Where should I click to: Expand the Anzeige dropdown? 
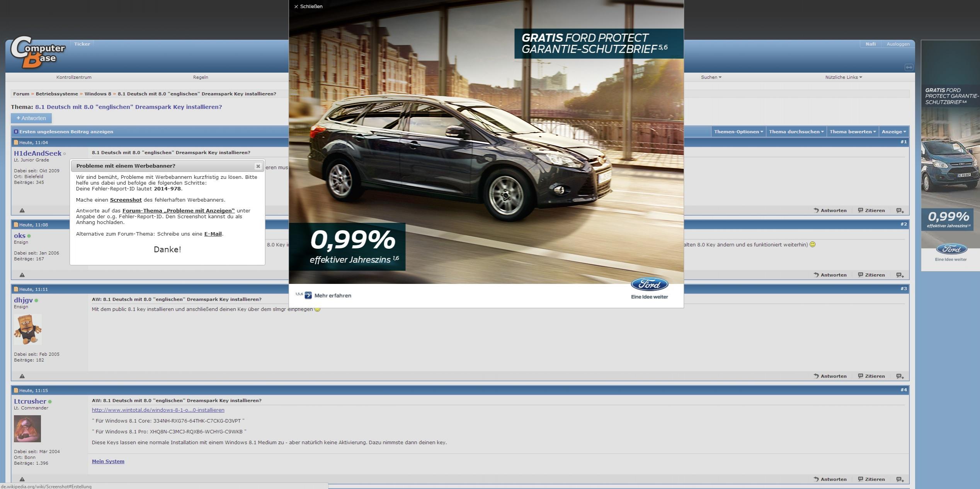(x=893, y=132)
